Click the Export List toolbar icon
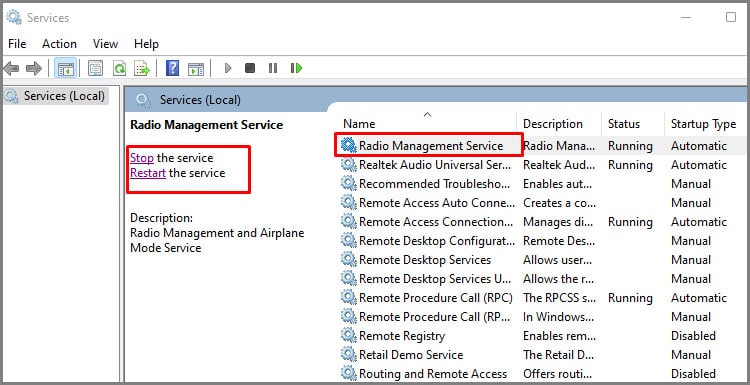Image resolution: width=750 pixels, height=385 pixels. click(142, 68)
